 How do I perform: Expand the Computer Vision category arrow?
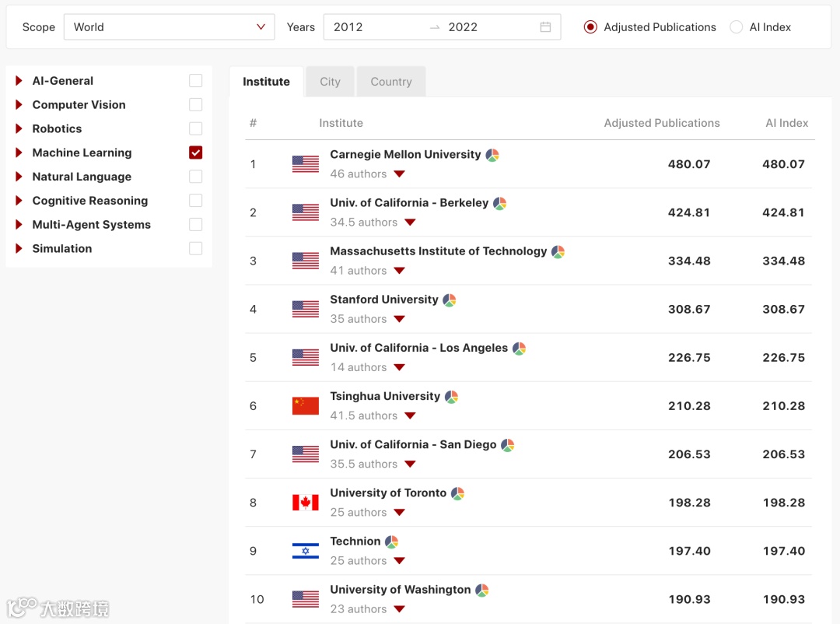pos(19,104)
